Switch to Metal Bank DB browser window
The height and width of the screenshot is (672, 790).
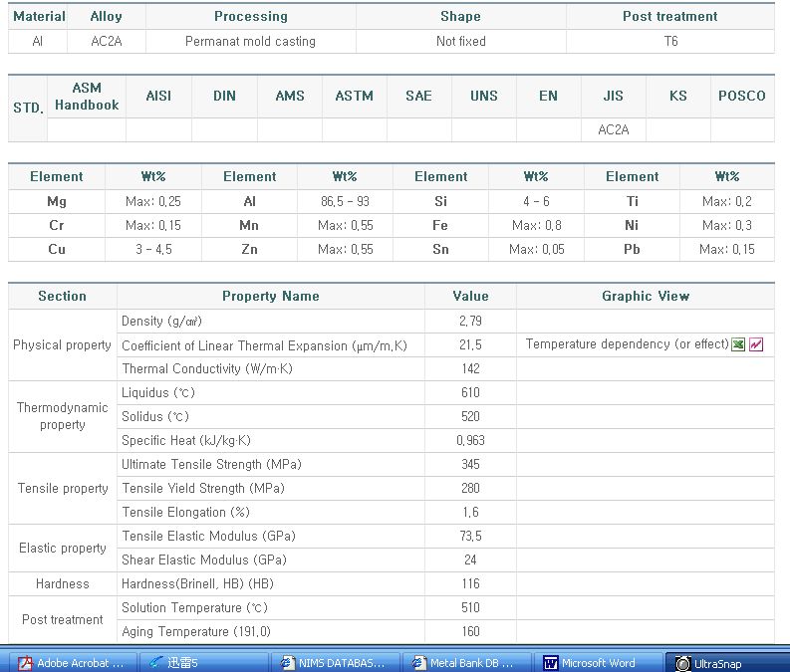[x=465, y=662]
